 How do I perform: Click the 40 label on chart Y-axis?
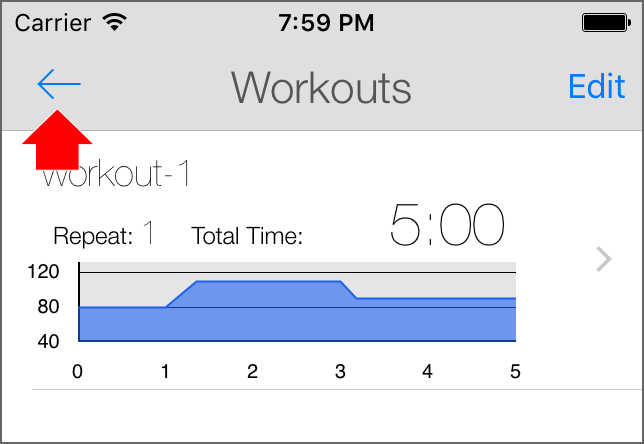(x=49, y=341)
